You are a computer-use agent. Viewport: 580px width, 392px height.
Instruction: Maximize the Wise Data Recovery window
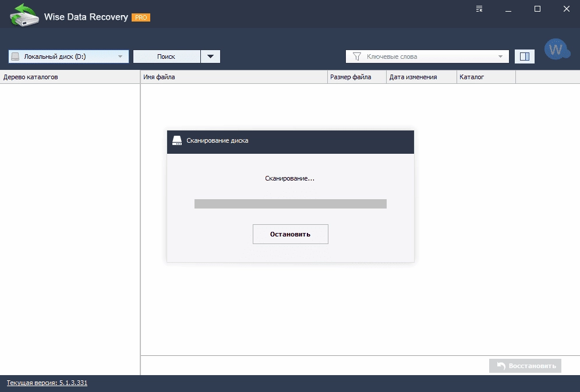pyautogui.click(x=537, y=9)
